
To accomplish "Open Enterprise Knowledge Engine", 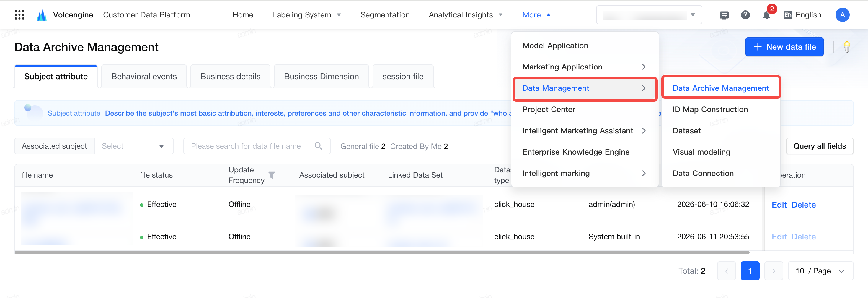I will (x=585, y=152).
